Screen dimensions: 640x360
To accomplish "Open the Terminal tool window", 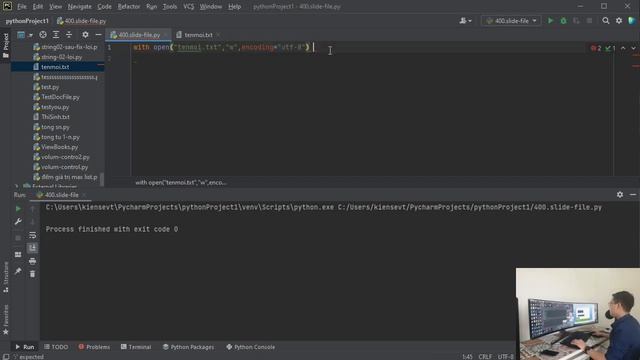I will point(136,347).
